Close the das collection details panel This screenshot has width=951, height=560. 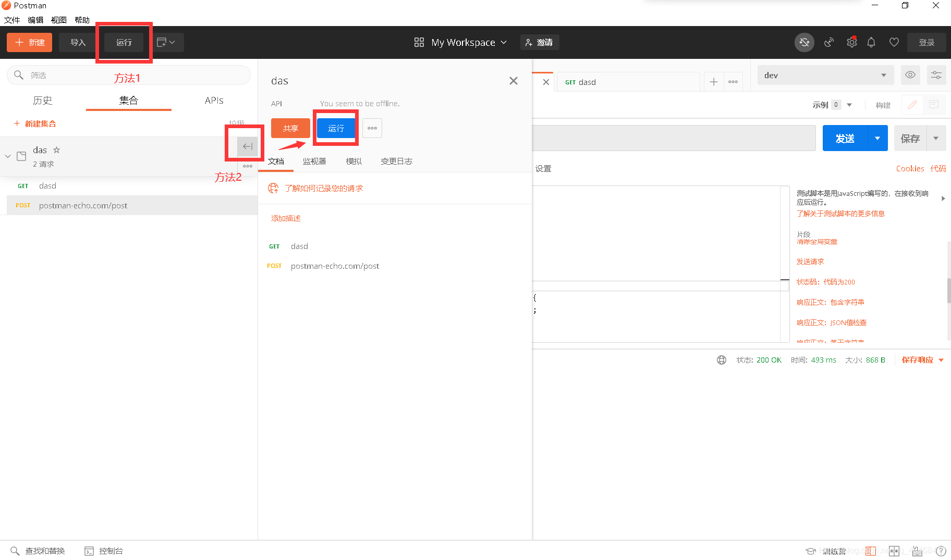coord(514,81)
